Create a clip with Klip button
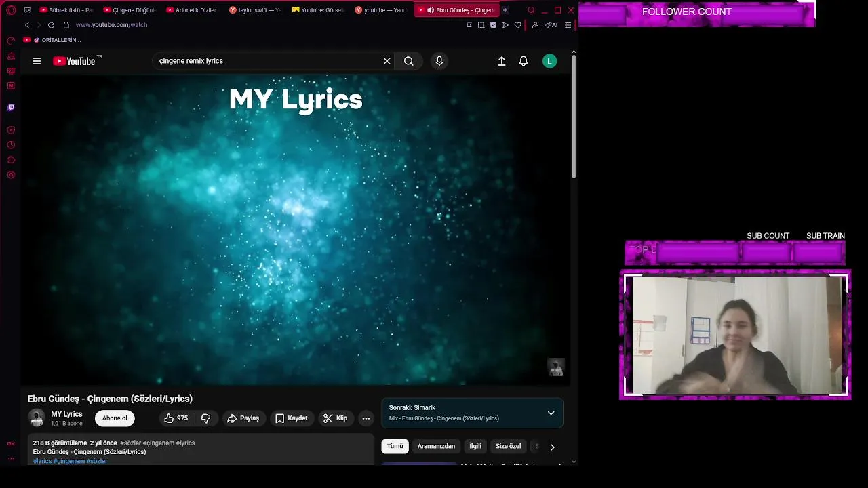 tap(335, 418)
